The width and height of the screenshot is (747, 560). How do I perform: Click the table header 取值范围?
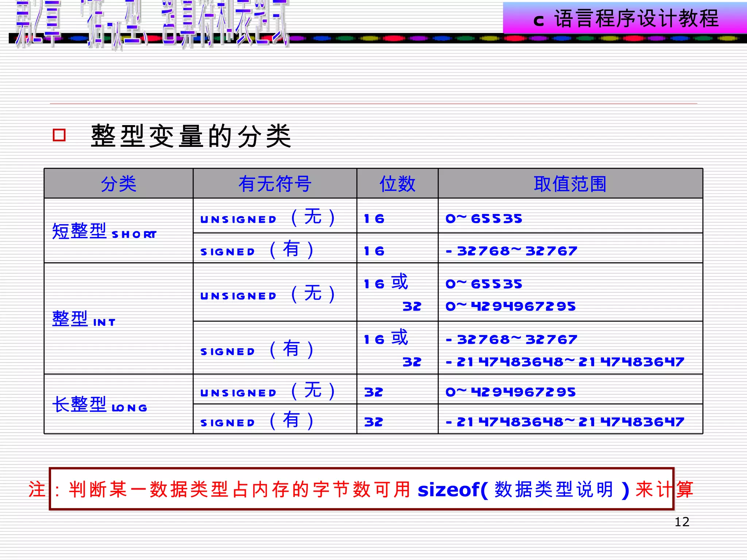(x=570, y=183)
